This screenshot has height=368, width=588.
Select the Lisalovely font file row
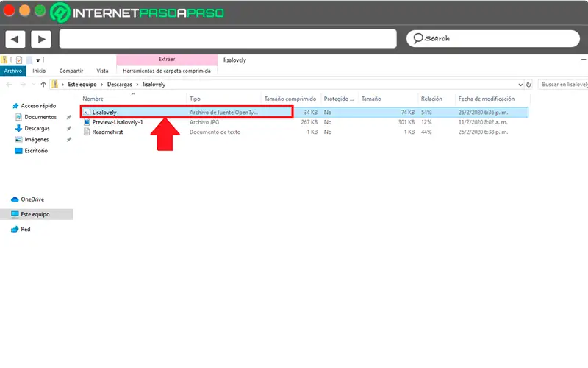pyautogui.click(x=304, y=112)
